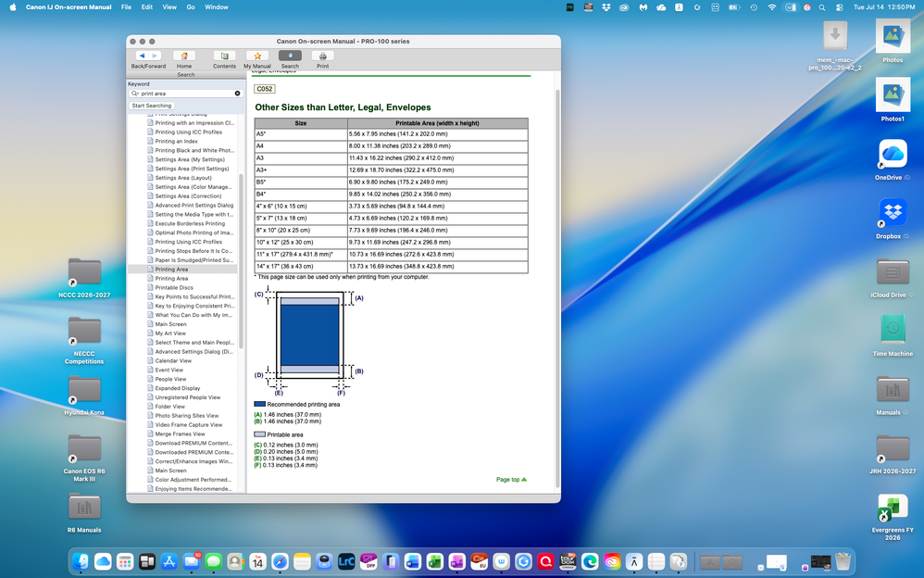Image resolution: width=924 pixels, height=578 pixels.
Task: Click the content pane vertical scrollbar
Action: [557, 288]
